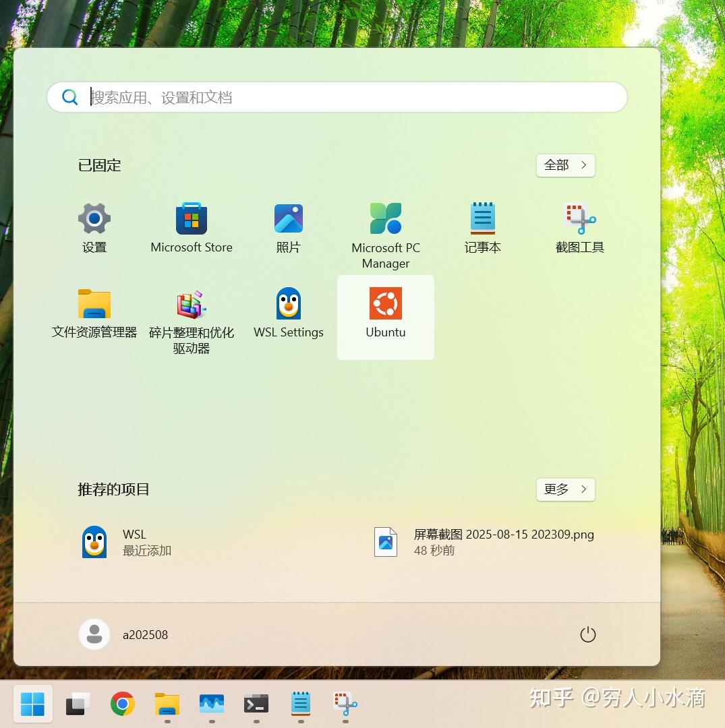725x728 pixels.
Task: Open 设置 Settings gear icon
Action: 94,218
